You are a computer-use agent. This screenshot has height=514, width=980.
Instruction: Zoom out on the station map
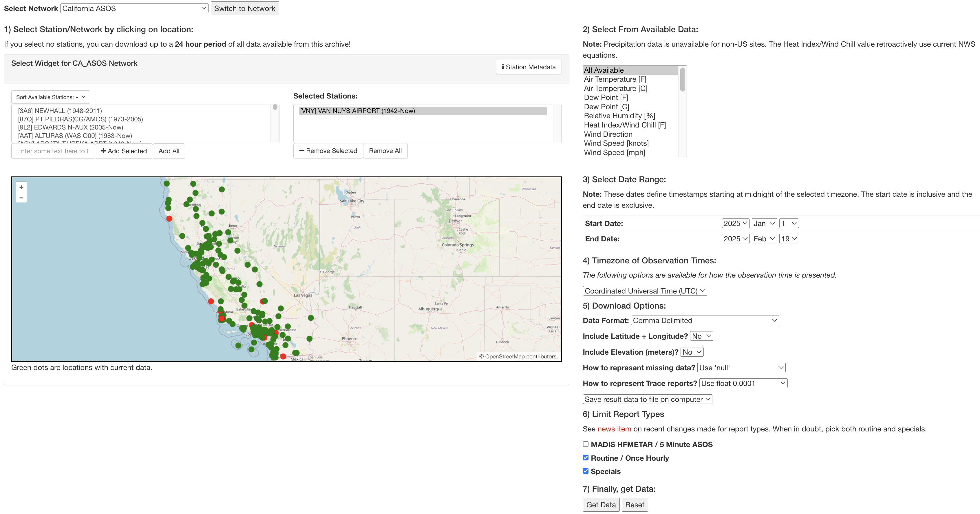pos(21,198)
